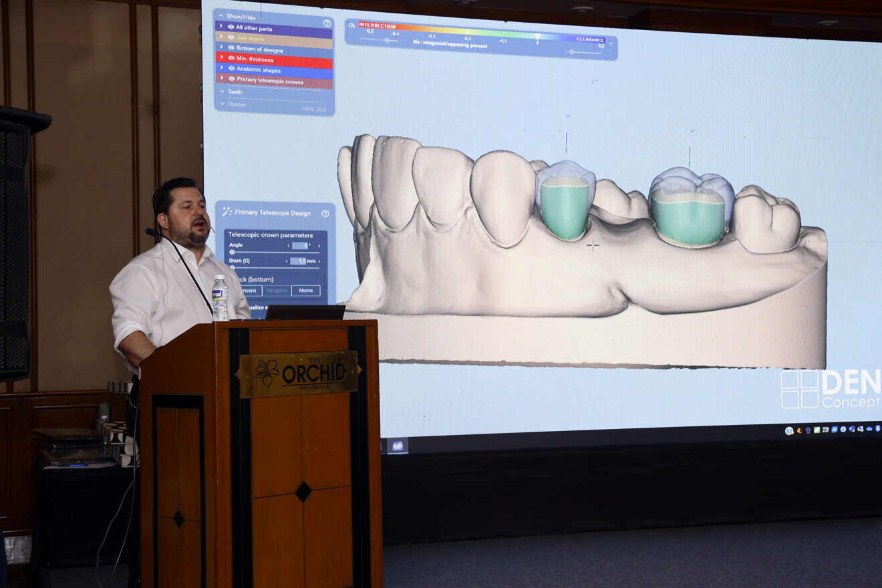Click the view icon left of the intersection scale
This screenshot has height=588, width=882.
click(x=351, y=25)
